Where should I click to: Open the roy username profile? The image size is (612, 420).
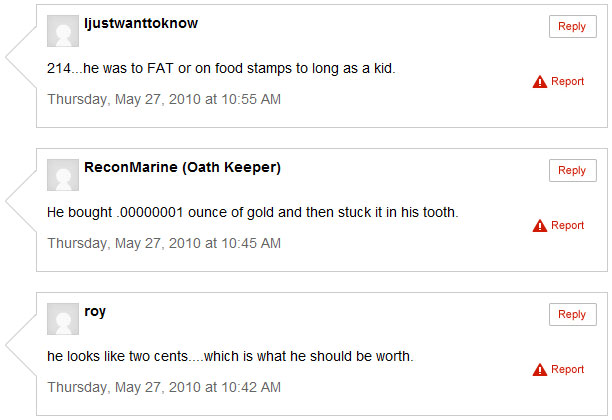tap(95, 312)
